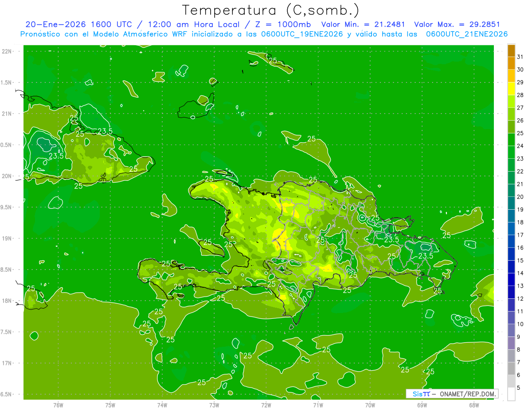
Task: Click the color scale swatch between 30 and 31
Action: [x=511, y=63]
